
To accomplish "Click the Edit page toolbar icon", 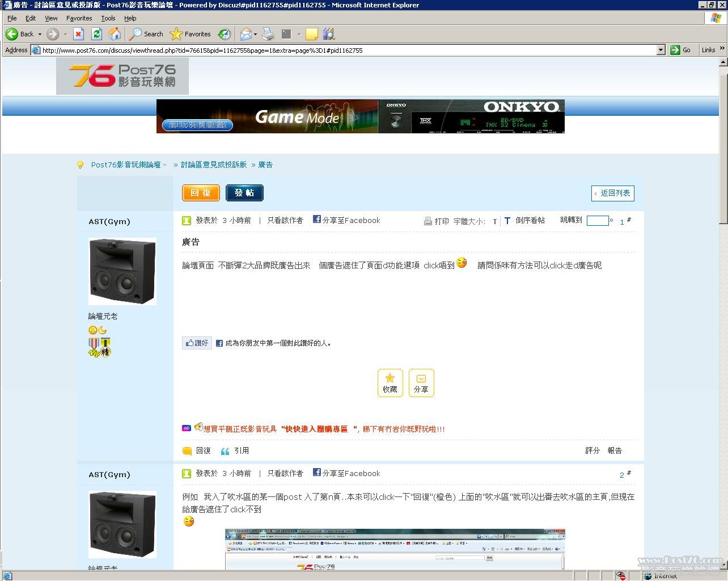I will [x=286, y=34].
